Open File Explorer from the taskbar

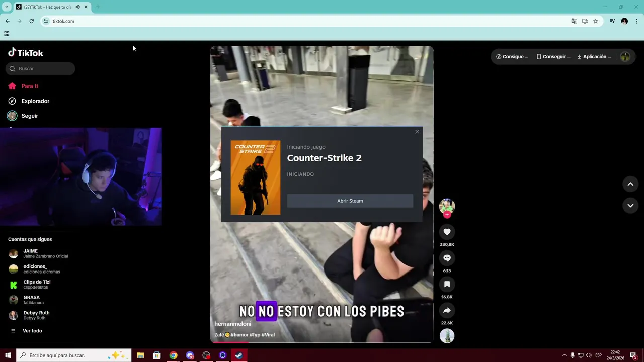140,355
